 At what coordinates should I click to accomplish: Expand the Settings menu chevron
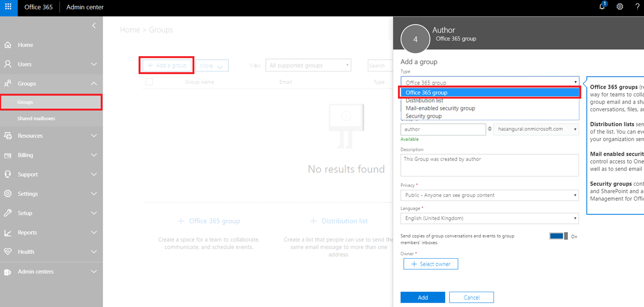pyautogui.click(x=94, y=194)
